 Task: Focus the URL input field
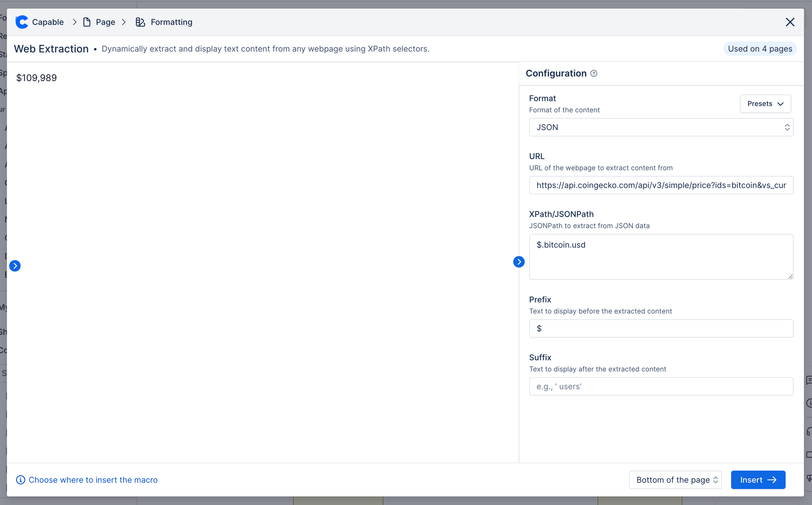click(x=661, y=185)
